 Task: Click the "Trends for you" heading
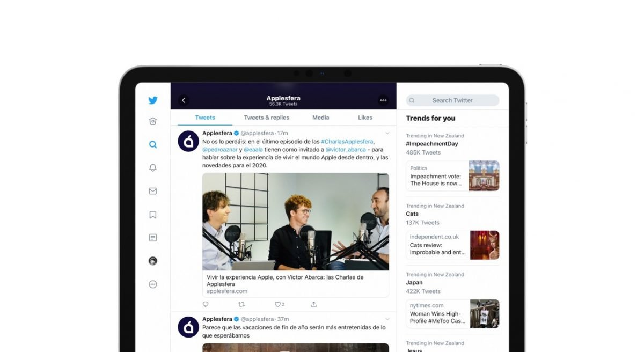coord(430,118)
